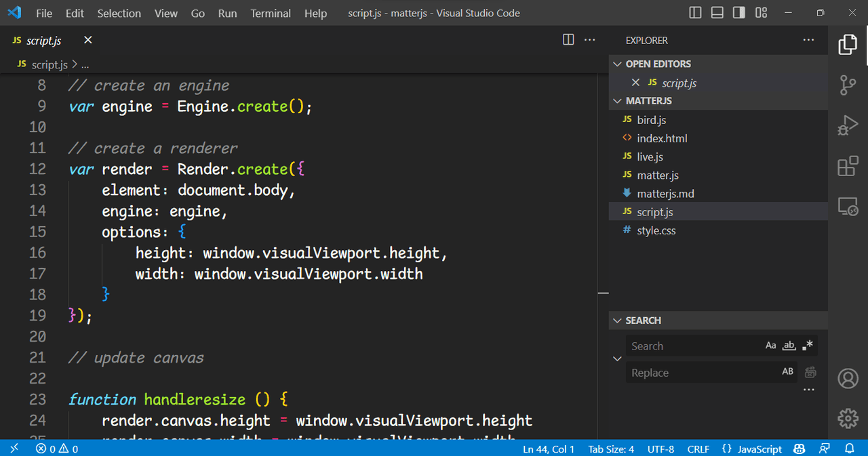The height and width of the screenshot is (456, 868).
Task: Open the Source Control view icon
Action: pyautogui.click(x=848, y=85)
